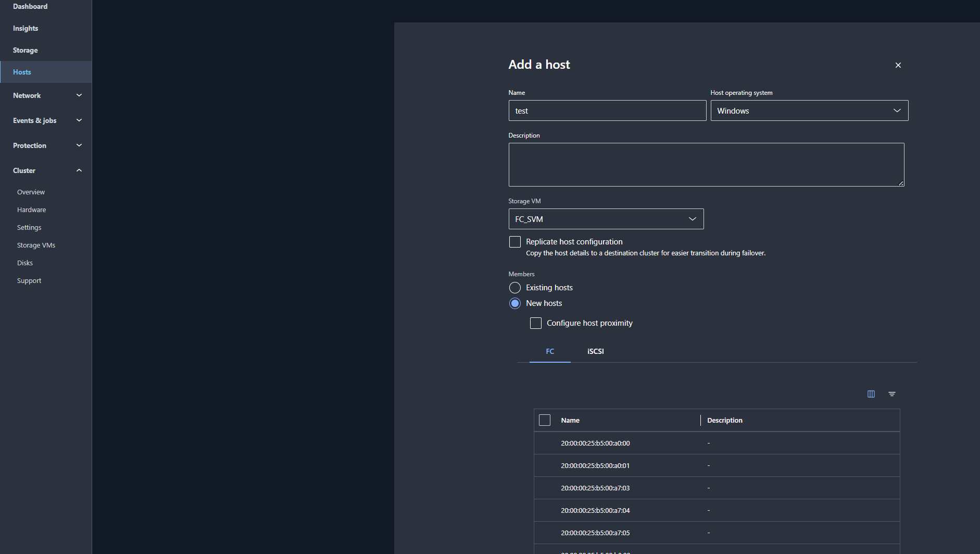
Task: Enable Replicate host configuration
Action: point(514,241)
